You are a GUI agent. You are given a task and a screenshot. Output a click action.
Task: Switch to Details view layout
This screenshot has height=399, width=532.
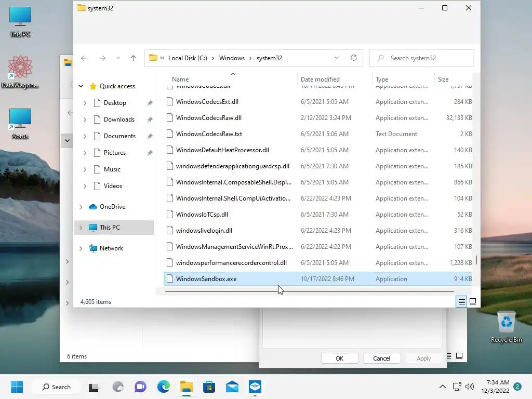pyautogui.click(x=461, y=301)
